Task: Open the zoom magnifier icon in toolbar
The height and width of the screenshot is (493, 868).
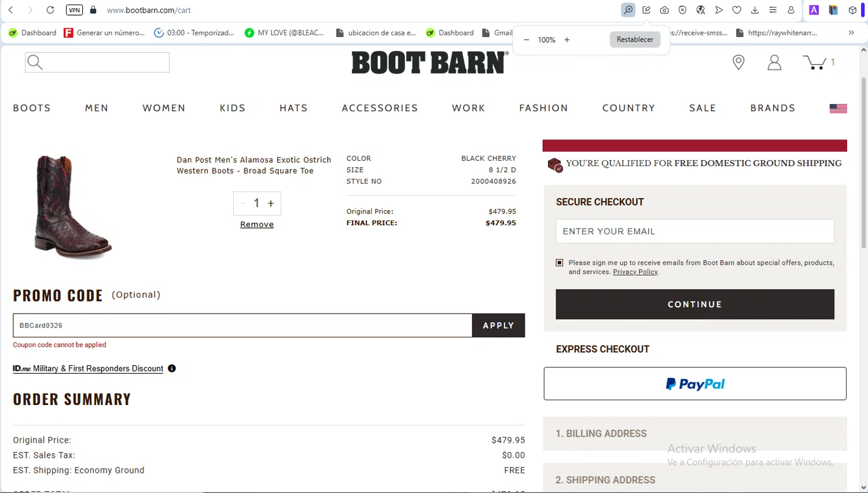Action: pos(628,10)
